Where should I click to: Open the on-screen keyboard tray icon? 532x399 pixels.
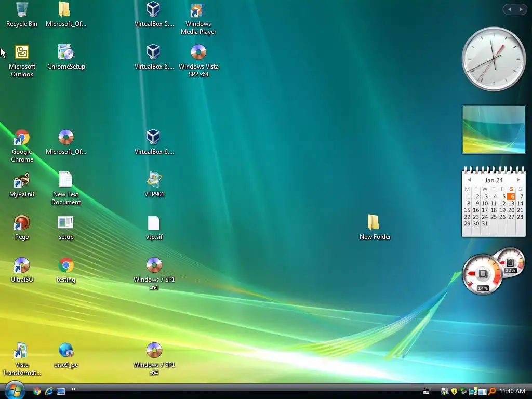pos(426,392)
